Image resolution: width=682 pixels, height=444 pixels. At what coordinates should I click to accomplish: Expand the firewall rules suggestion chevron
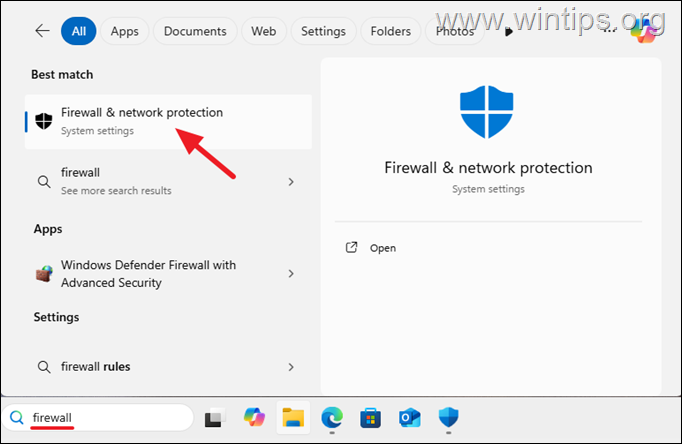tap(291, 366)
